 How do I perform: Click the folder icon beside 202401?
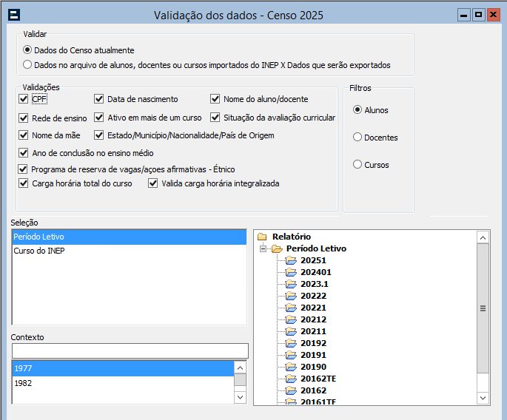(291, 272)
